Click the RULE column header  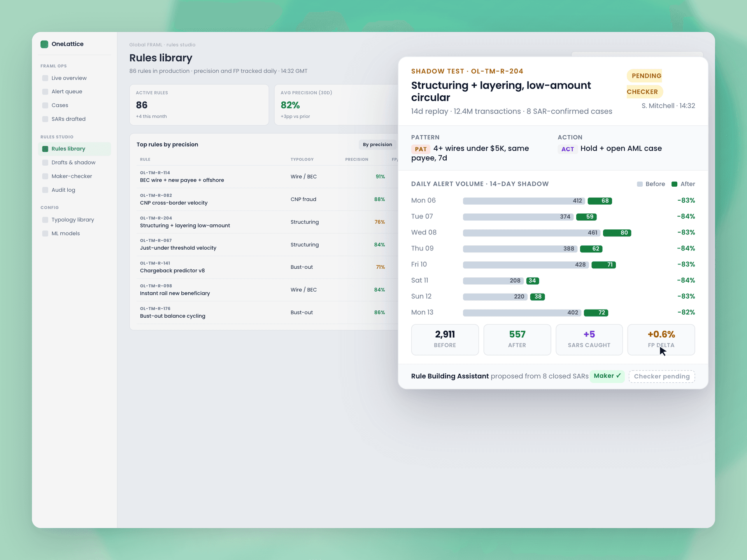pyautogui.click(x=145, y=159)
